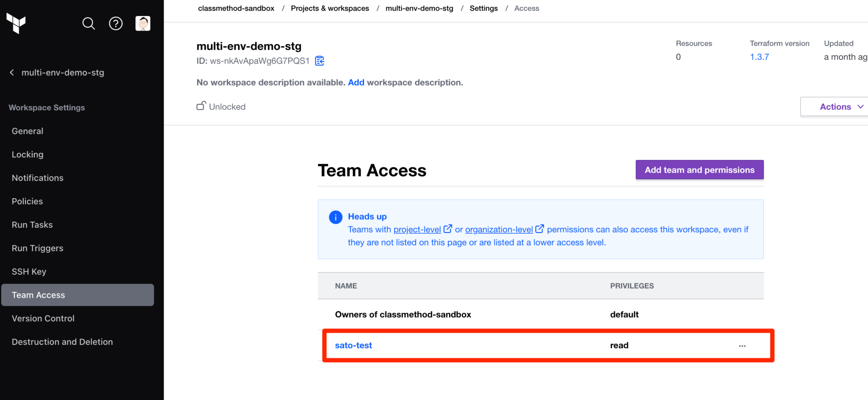Open the ellipsis menu on the sato-test row
Screen dimensions: 868x400
(742, 345)
